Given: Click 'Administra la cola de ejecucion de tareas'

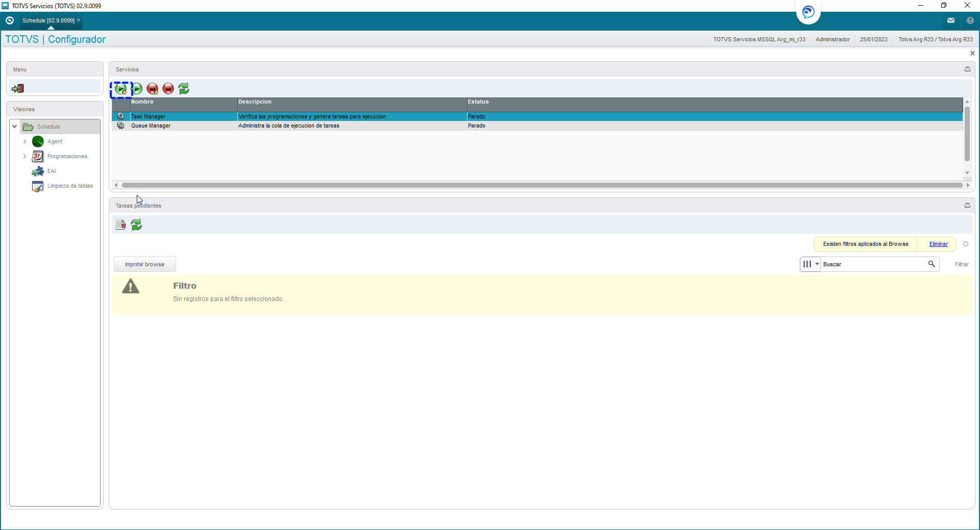Looking at the screenshot, I should [x=289, y=125].
